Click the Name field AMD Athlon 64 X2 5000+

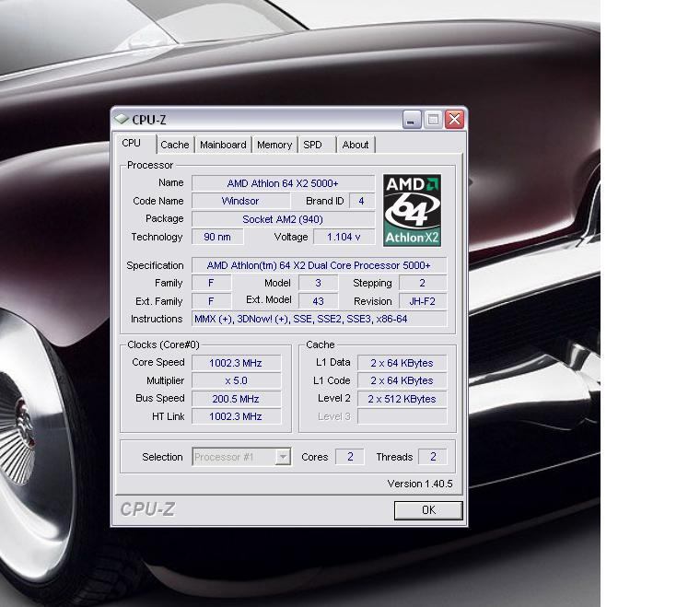(283, 183)
